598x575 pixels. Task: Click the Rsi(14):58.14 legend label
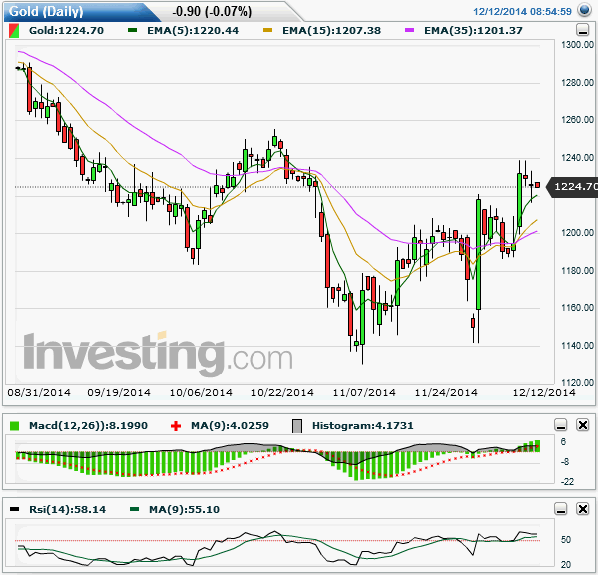68,509
